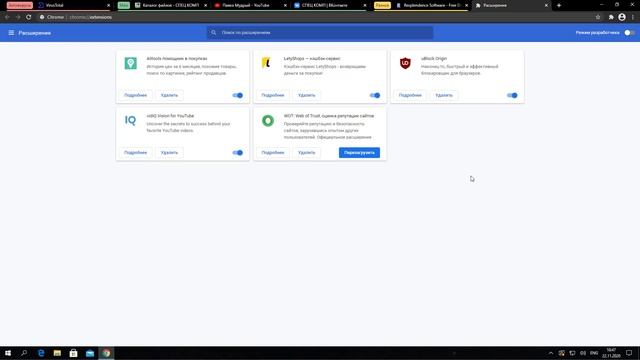The height and width of the screenshot is (360, 640).
Task: Open Подробнее for LetyShops
Action: 273,96
